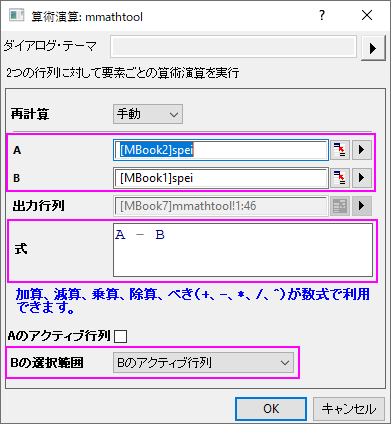Click the Bの選択範囲 label

(47, 363)
